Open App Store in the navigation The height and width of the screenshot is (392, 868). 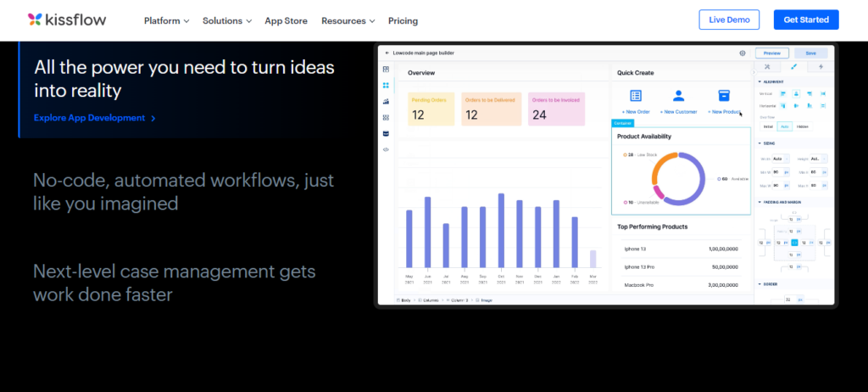(x=287, y=20)
